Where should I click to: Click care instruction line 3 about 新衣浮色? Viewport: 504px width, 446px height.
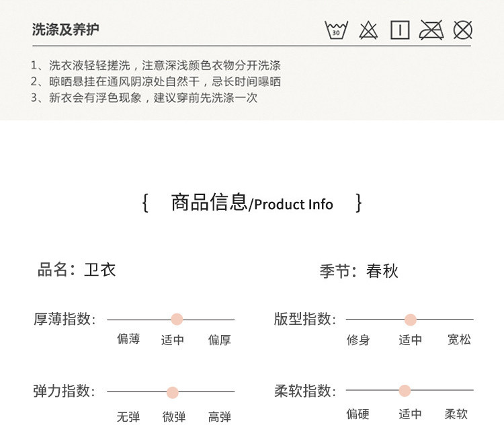(144, 98)
